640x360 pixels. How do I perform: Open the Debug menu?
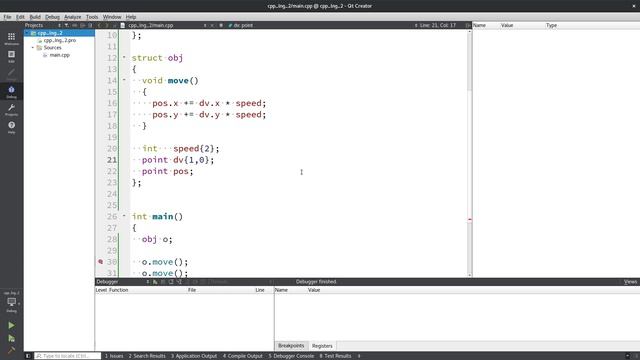click(52, 17)
